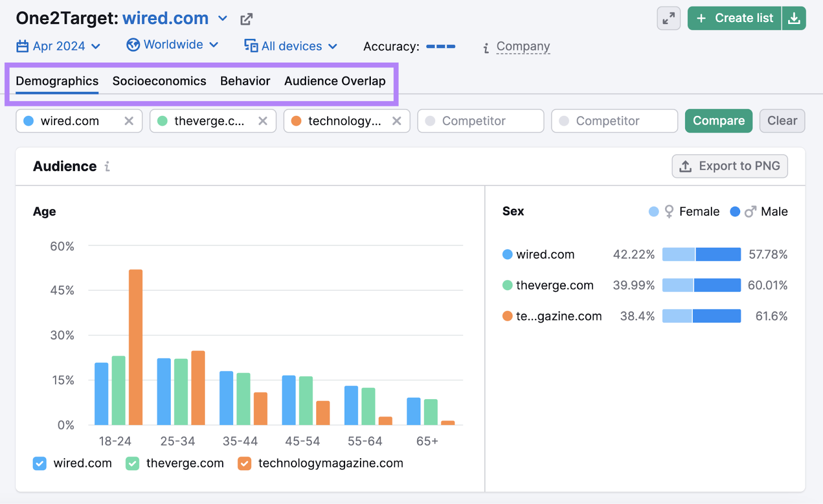Image resolution: width=823 pixels, height=504 pixels.
Task: Open the All devices dropdown
Action: (x=291, y=46)
